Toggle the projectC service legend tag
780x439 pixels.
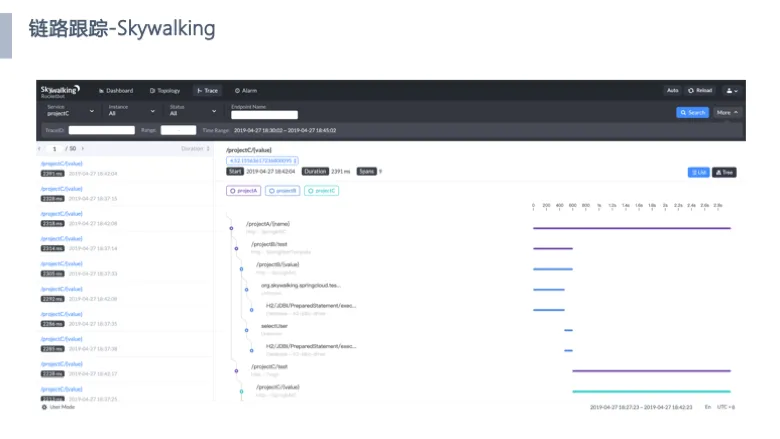[x=321, y=191]
